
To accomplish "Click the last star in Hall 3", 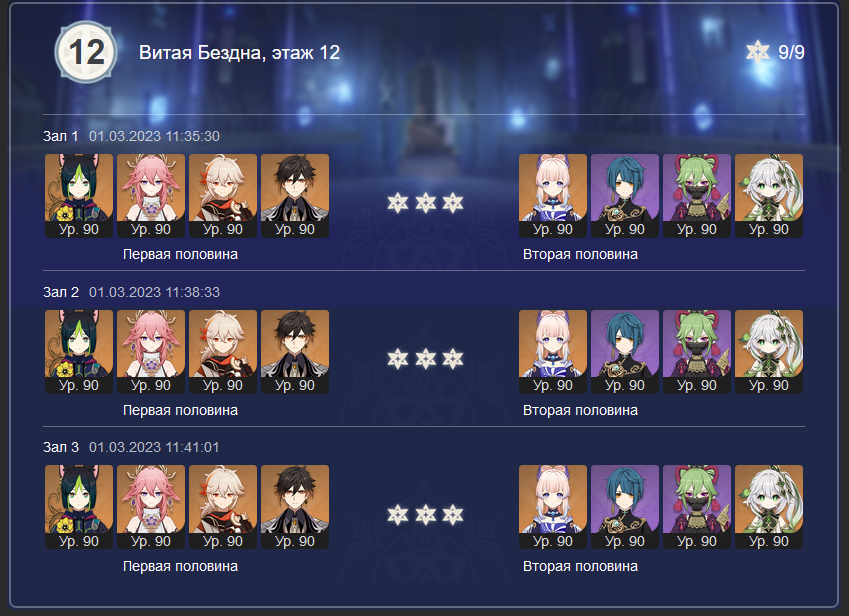I will tap(453, 515).
